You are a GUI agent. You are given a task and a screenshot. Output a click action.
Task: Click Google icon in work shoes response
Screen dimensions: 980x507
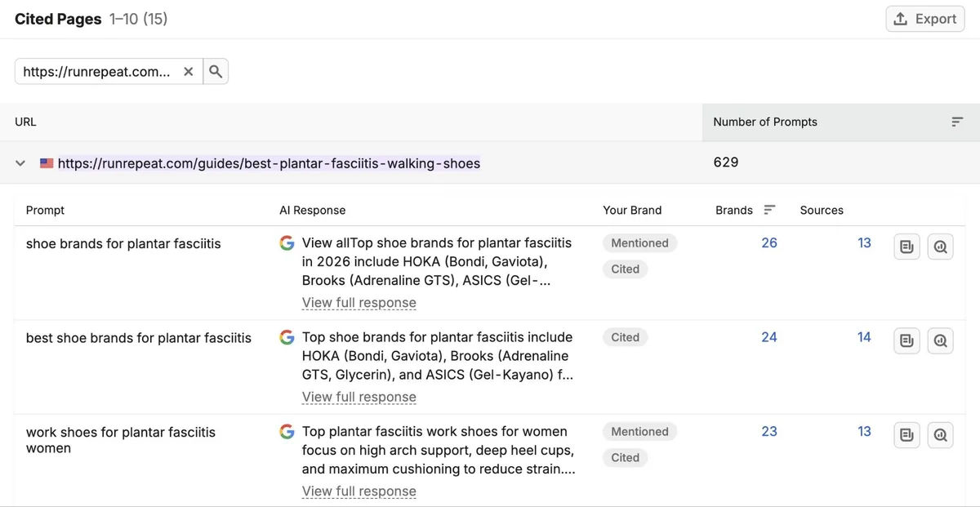287,431
